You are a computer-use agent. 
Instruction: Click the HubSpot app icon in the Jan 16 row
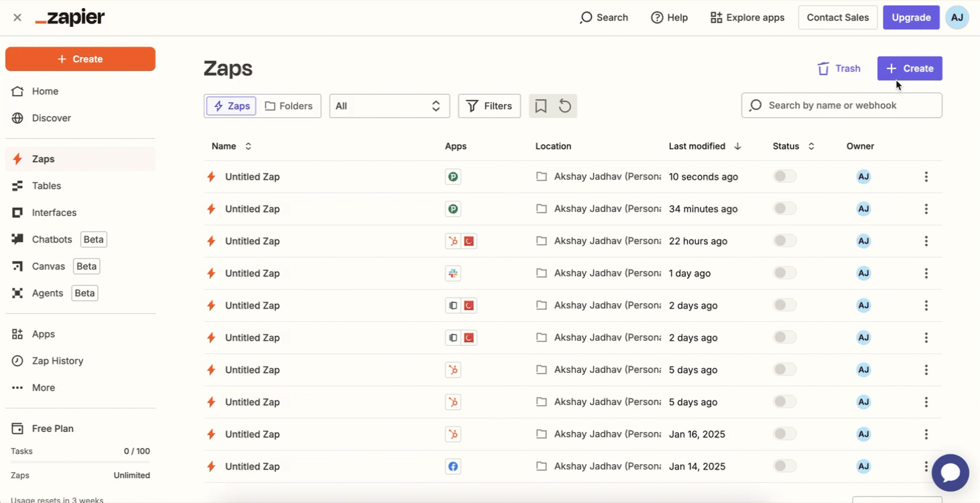click(x=453, y=434)
